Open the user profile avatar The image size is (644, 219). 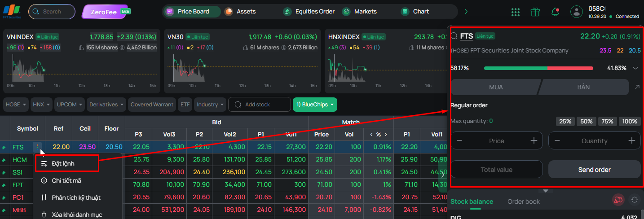pyautogui.click(x=577, y=12)
